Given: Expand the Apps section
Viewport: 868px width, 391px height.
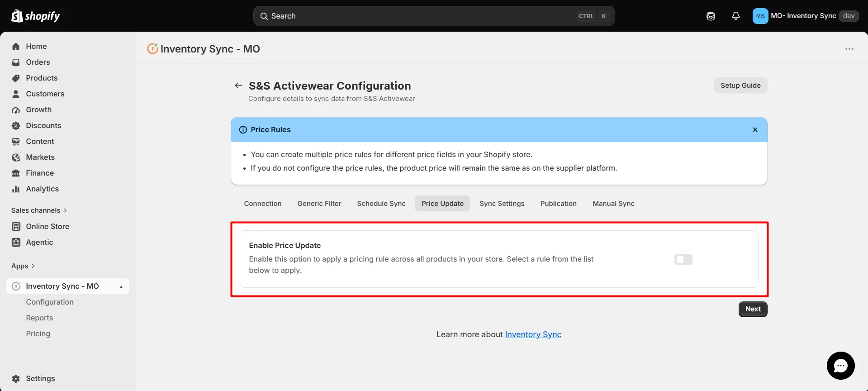Looking at the screenshot, I should [23, 266].
